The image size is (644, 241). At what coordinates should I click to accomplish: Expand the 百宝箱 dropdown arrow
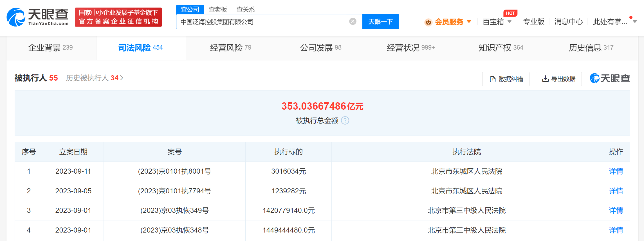click(x=510, y=22)
